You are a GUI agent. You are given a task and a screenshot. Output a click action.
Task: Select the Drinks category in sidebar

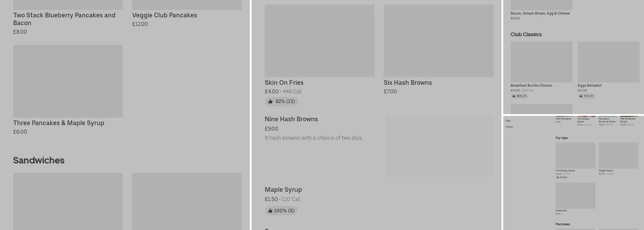click(509, 127)
